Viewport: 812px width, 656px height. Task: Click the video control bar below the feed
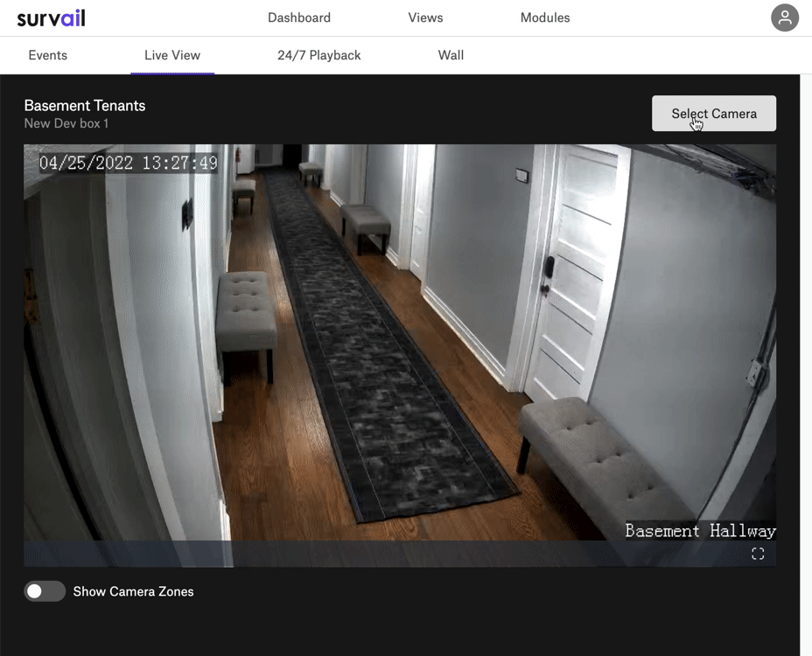point(400,554)
